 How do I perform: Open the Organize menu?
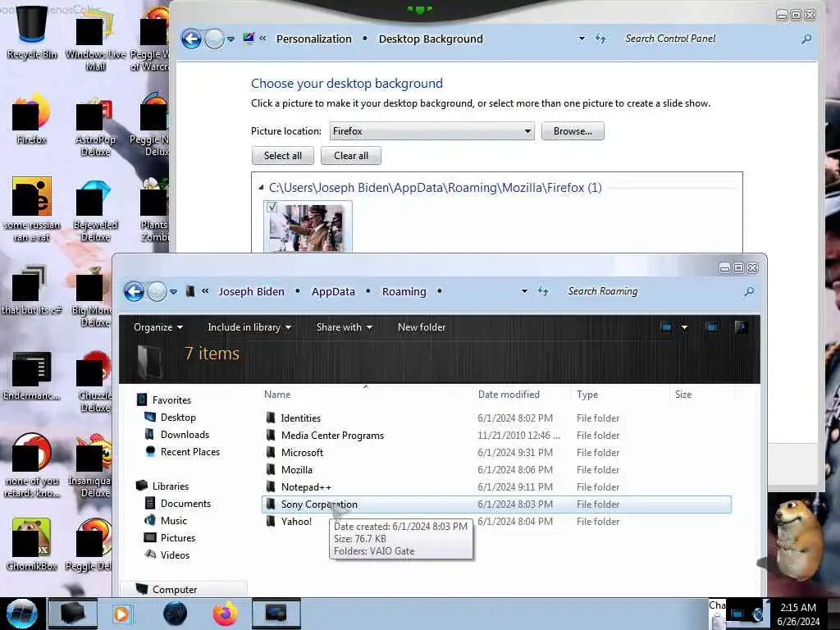pos(158,326)
